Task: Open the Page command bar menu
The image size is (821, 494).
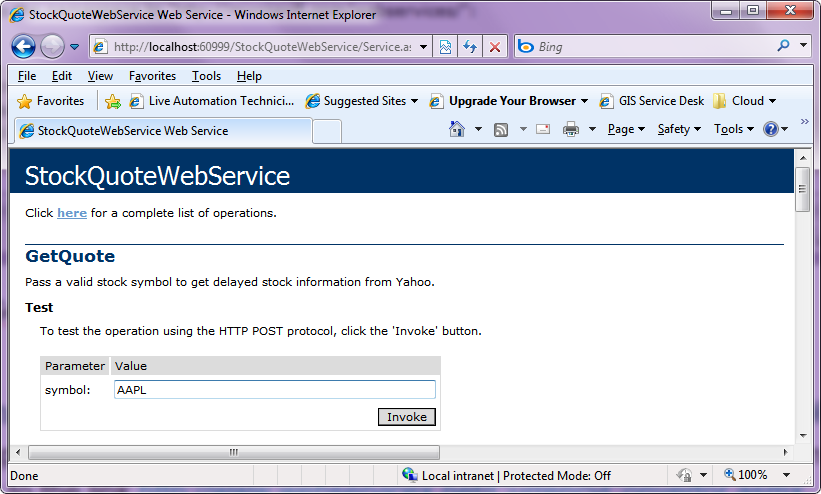Action: [x=626, y=129]
